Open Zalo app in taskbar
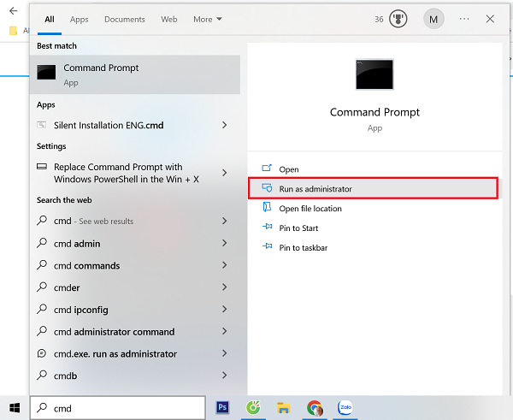This screenshot has height=420, width=513. point(345,408)
